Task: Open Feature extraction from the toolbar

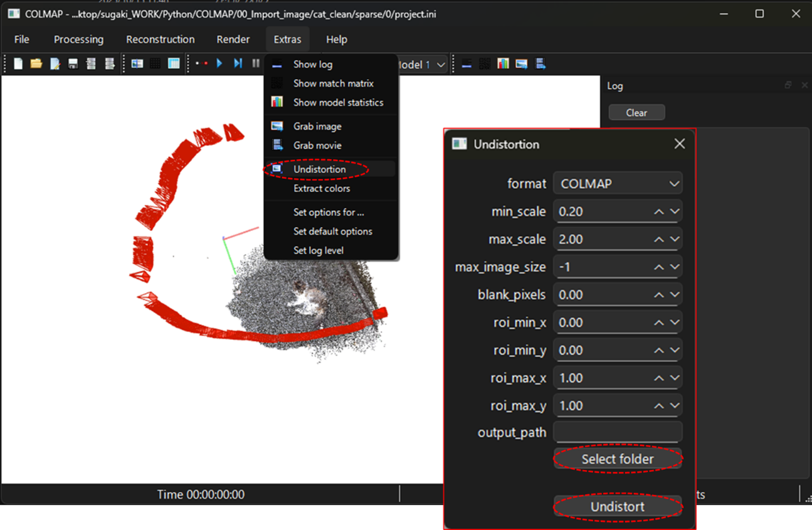Action: click(137, 64)
